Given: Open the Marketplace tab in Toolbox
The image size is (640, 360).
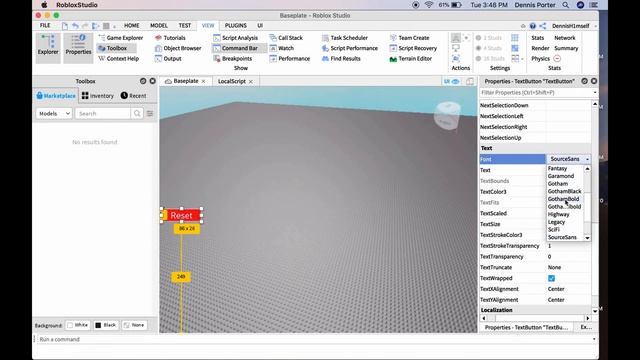Looking at the screenshot, I should coord(56,96).
